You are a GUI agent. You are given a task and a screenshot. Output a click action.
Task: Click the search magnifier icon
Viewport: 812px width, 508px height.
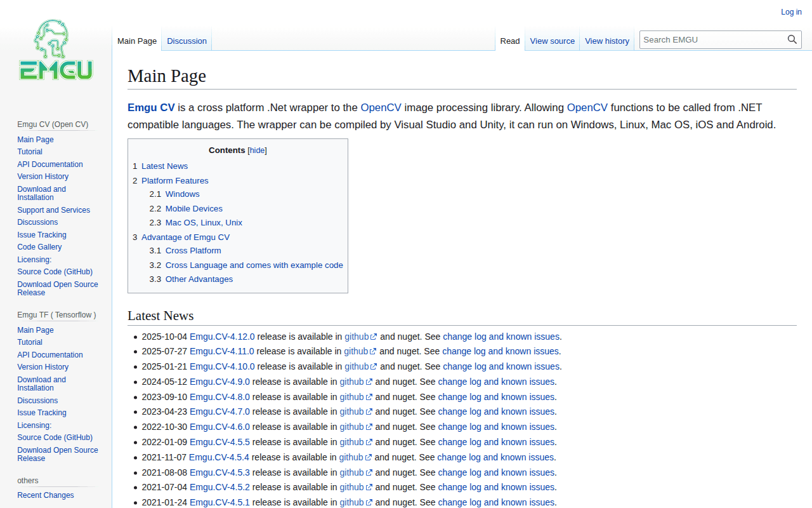point(792,39)
